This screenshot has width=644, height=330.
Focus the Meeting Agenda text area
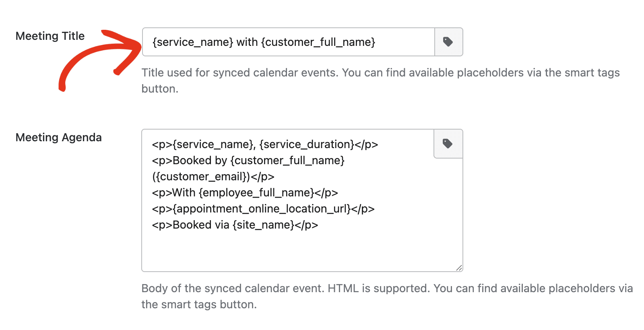(302, 200)
